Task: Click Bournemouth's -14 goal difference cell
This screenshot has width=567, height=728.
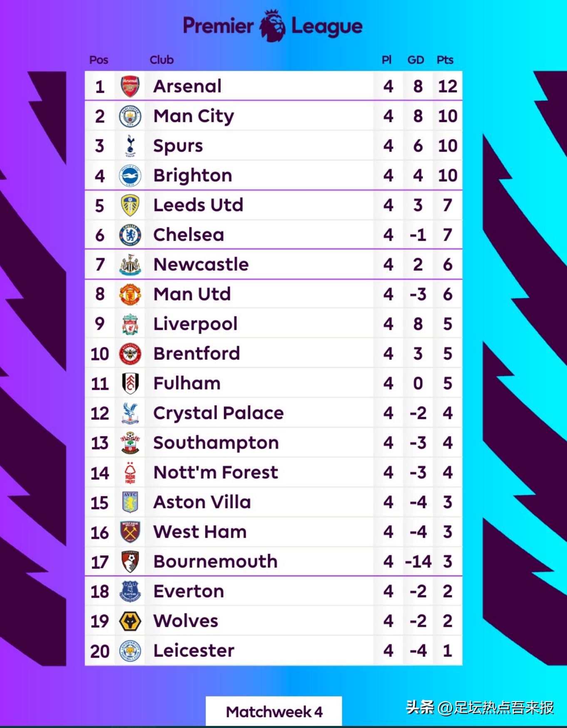Action: [x=418, y=562]
